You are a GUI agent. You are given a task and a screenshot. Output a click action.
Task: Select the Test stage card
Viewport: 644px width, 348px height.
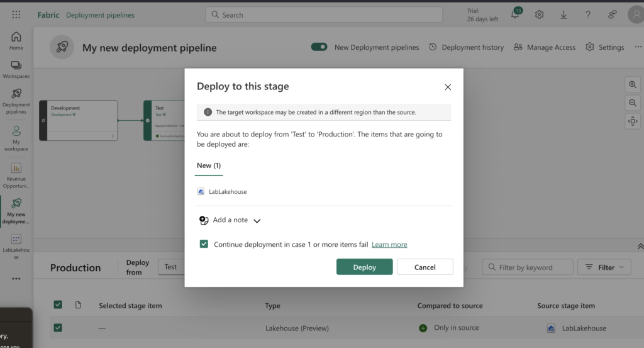[164, 120]
